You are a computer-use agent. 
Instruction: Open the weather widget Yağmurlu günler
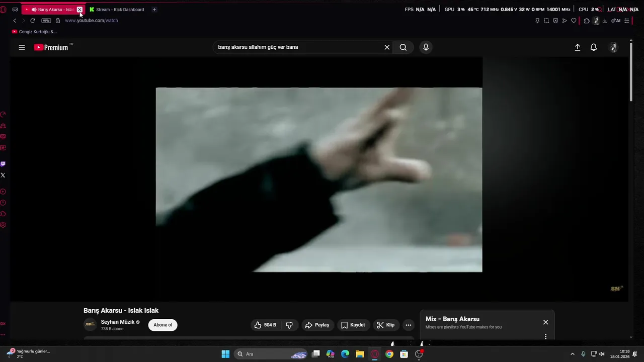tap(29, 354)
